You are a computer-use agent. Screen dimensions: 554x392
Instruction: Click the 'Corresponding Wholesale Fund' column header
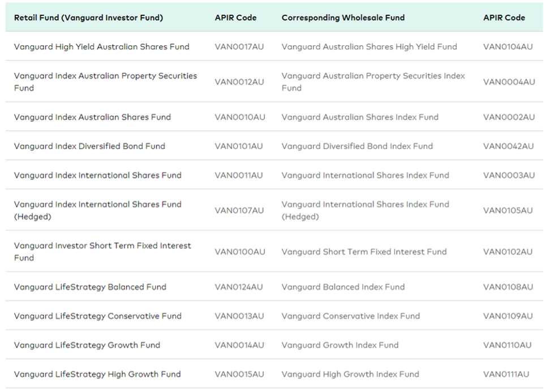343,18
